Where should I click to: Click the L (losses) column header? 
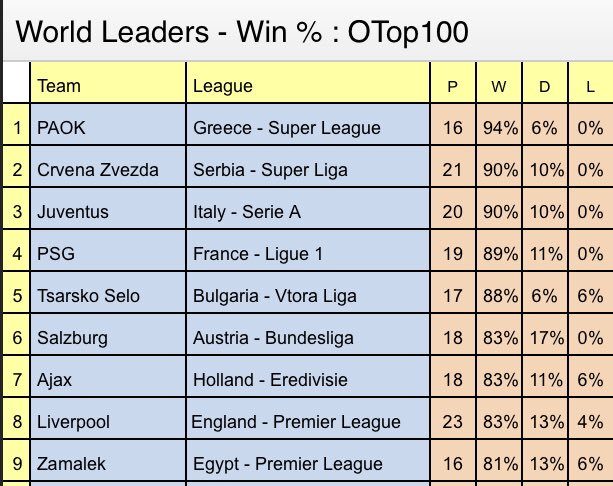pyautogui.click(x=590, y=86)
